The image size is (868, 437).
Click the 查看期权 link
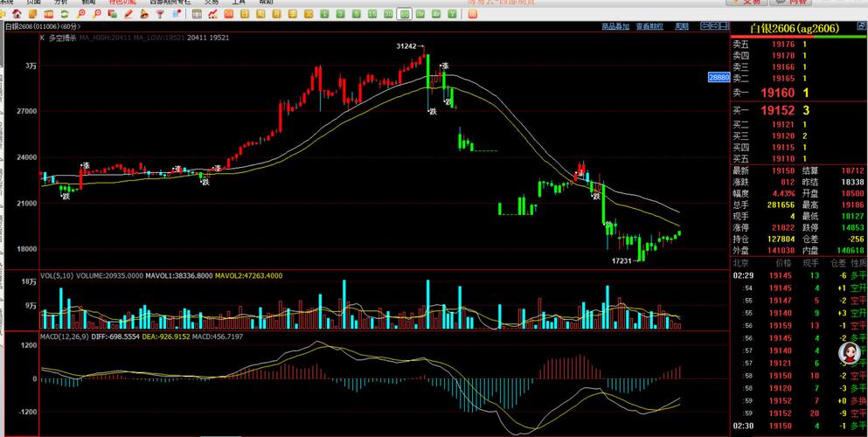648,27
